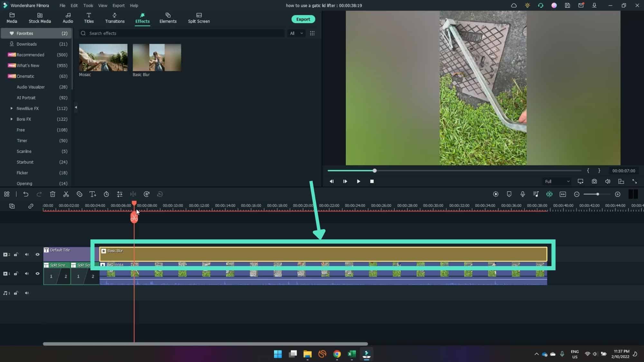
Task: Open the Export menu
Action: [118, 5]
